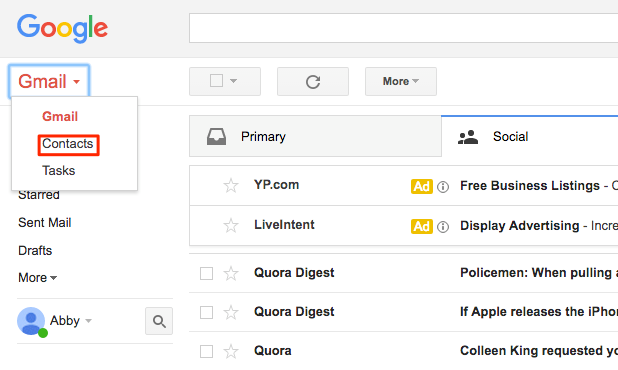Open the Drafts folder
The width and height of the screenshot is (618, 370).
click(x=35, y=251)
